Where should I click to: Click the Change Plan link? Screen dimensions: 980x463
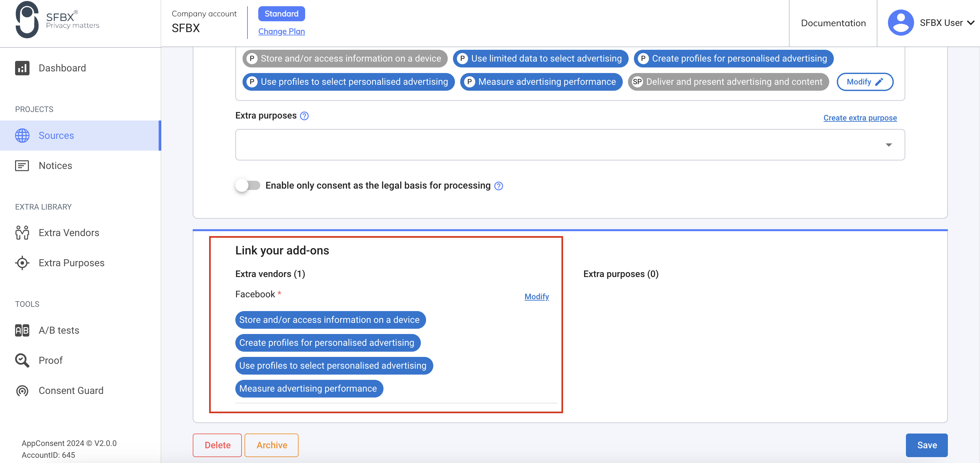tap(282, 31)
